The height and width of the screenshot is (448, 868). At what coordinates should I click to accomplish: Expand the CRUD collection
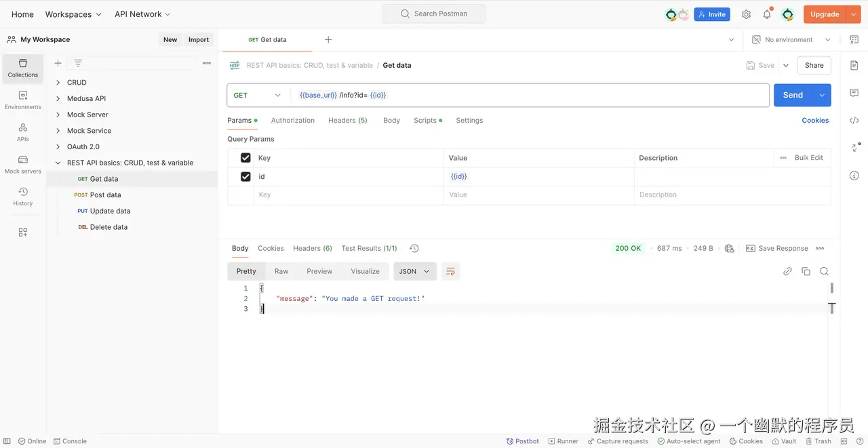pyautogui.click(x=58, y=83)
